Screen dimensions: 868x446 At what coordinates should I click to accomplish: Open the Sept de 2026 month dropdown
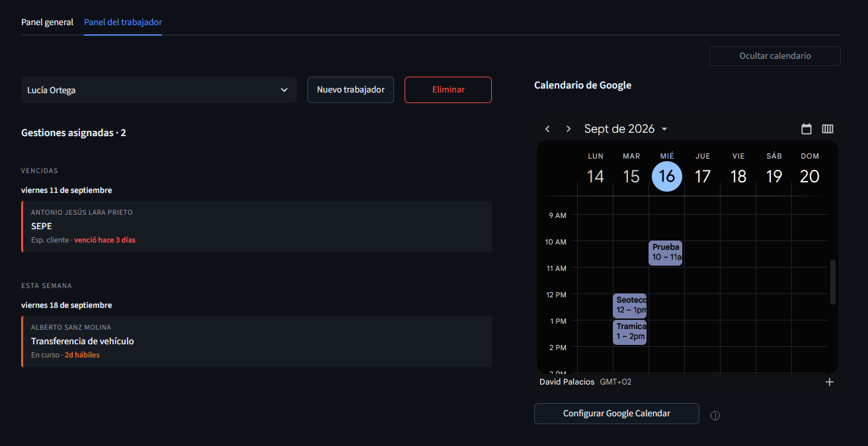pos(626,129)
